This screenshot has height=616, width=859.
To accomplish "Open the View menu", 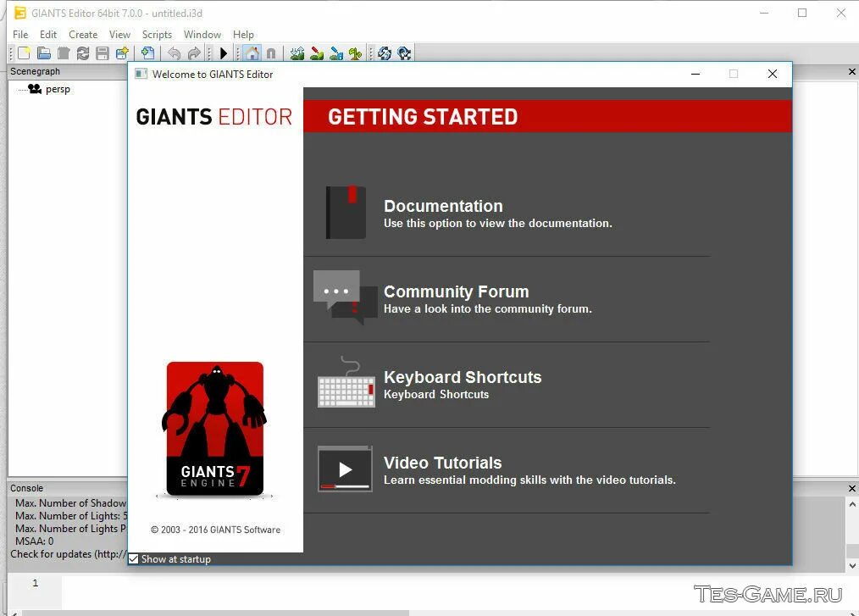I will 119,35.
